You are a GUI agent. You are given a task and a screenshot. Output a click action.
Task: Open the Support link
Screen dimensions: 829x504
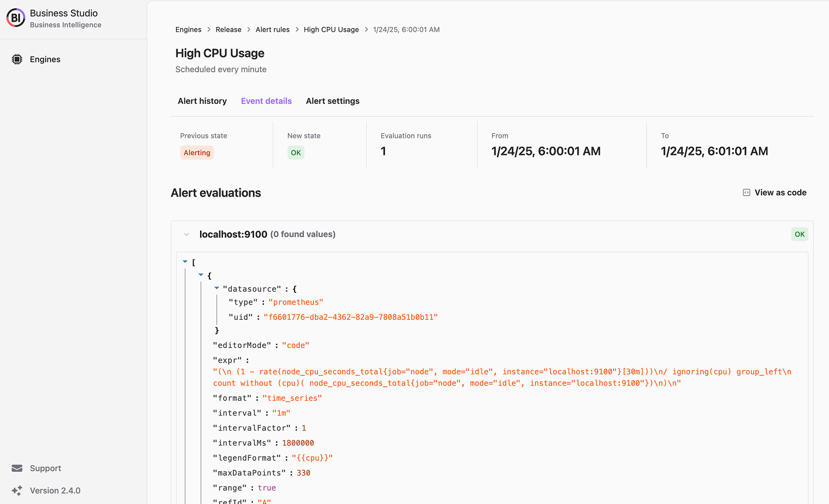point(45,468)
